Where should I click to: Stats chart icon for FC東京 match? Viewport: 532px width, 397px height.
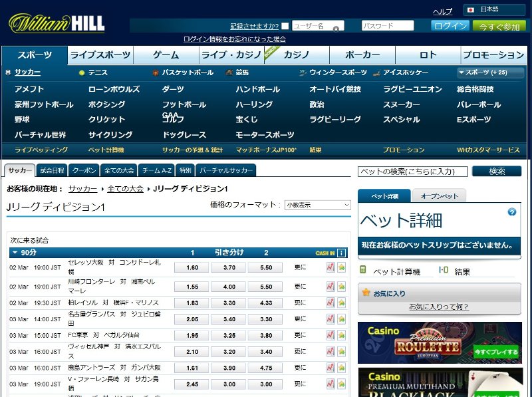tap(331, 335)
